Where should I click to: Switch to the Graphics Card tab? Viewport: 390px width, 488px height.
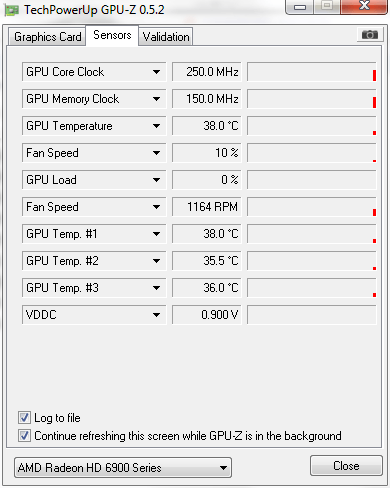coord(47,37)
